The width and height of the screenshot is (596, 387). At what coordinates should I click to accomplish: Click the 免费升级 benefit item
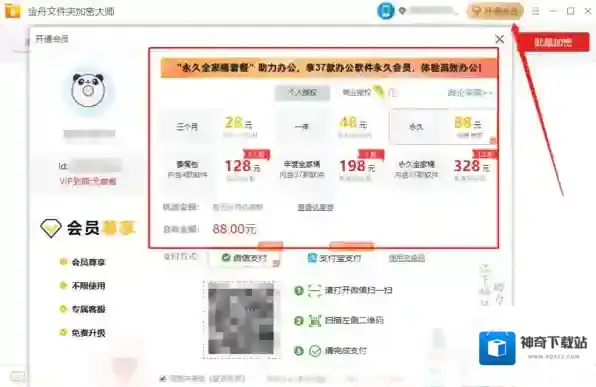point(82,333)
